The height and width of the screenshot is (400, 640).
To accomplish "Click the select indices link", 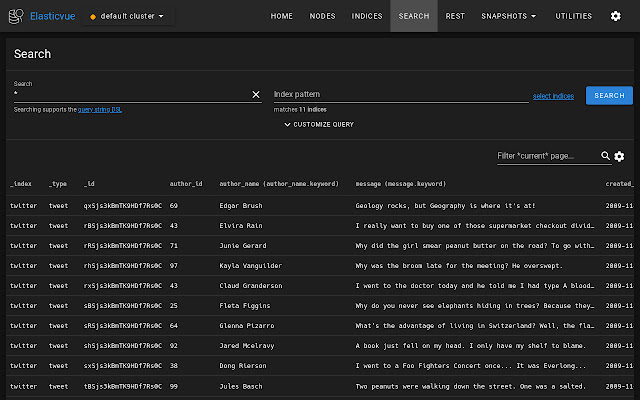I will click(x=553, y=96).
